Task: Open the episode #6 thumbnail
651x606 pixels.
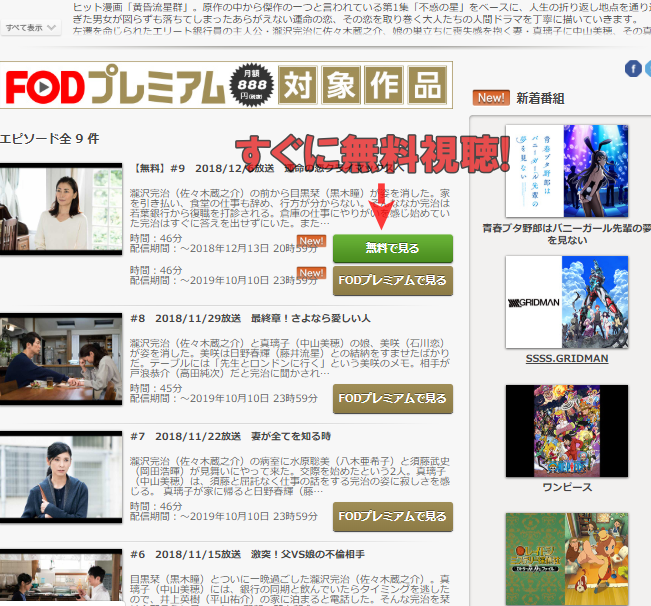Action: click(61, 575)
